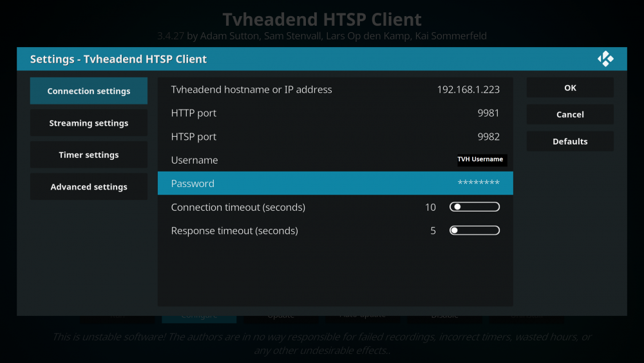Click Connection timeout (seconds) label
The height and width of the screenshot is (363, 644).
pyautogui.click(x=238, y=207)
